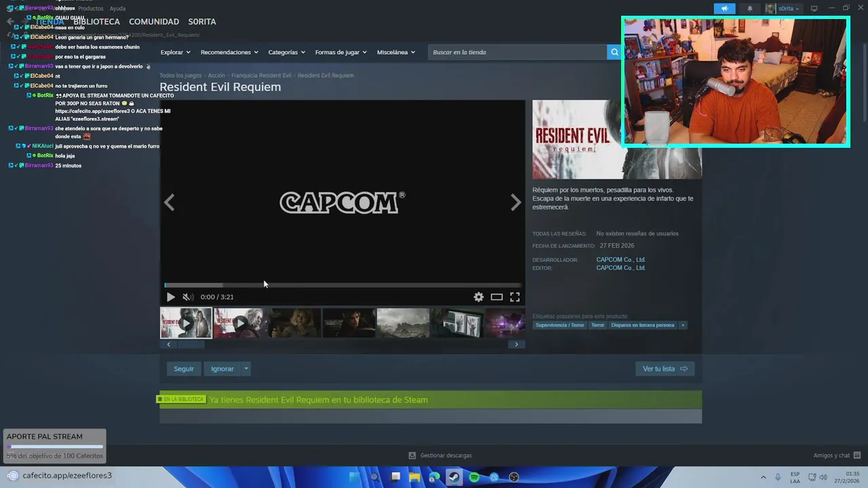Open Microsoft Edge from the taskbar

tap(434, 477)
